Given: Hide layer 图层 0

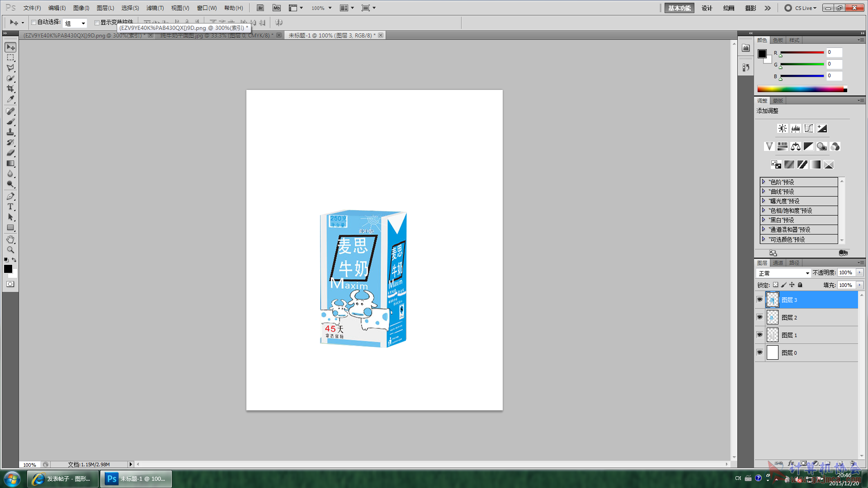Looking at the screenshot, I should coord(759,352).
